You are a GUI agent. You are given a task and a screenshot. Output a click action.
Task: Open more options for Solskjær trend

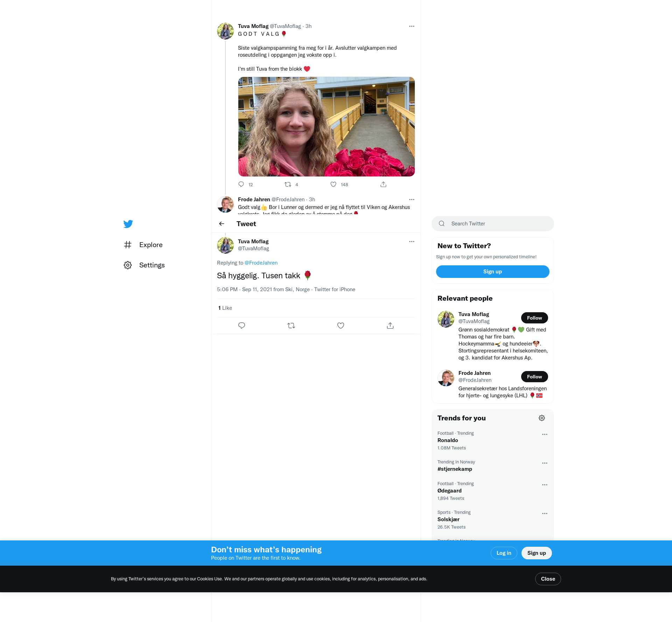click(x=545, y=513)
